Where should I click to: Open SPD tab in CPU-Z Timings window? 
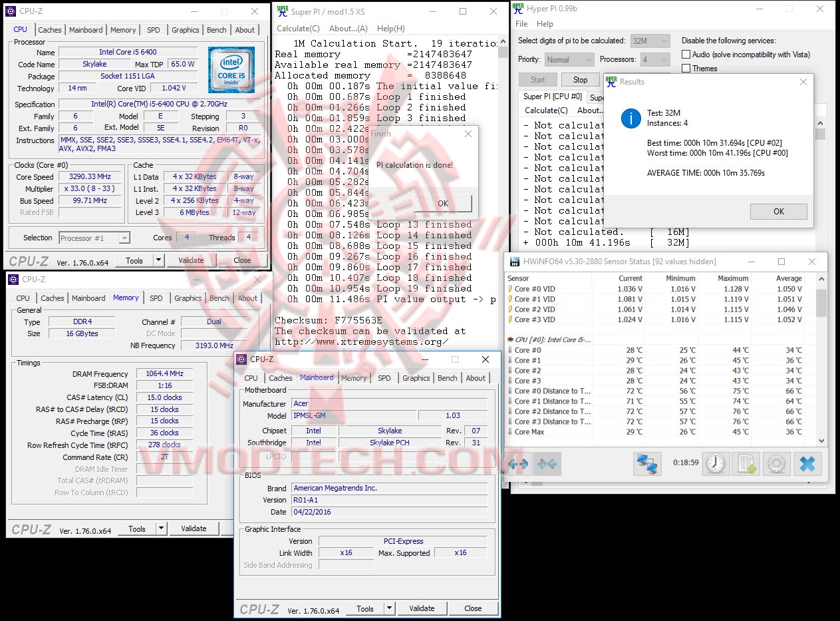pos(156,298)
